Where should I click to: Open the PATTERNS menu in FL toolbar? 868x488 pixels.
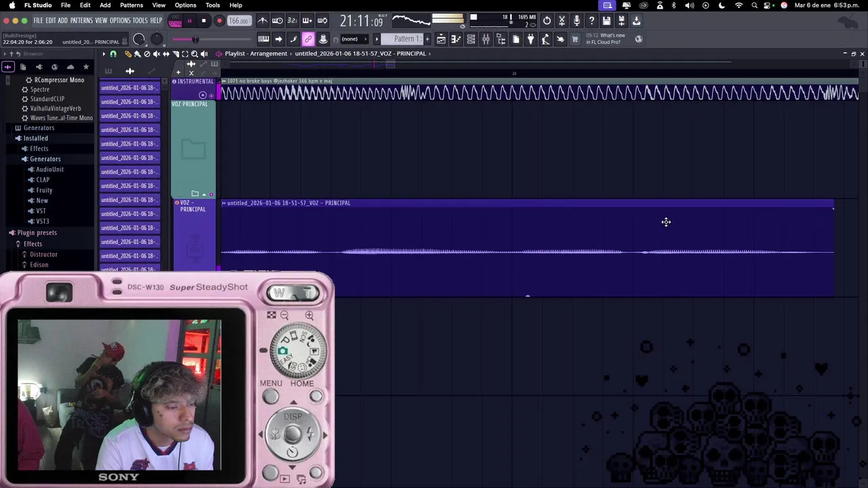pyautogui.click(x=81, y=20)
